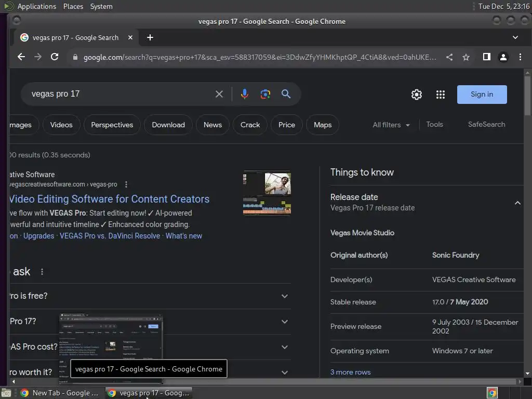
Task: Click the Chrome icon in system tray
Action: (492, 393)
